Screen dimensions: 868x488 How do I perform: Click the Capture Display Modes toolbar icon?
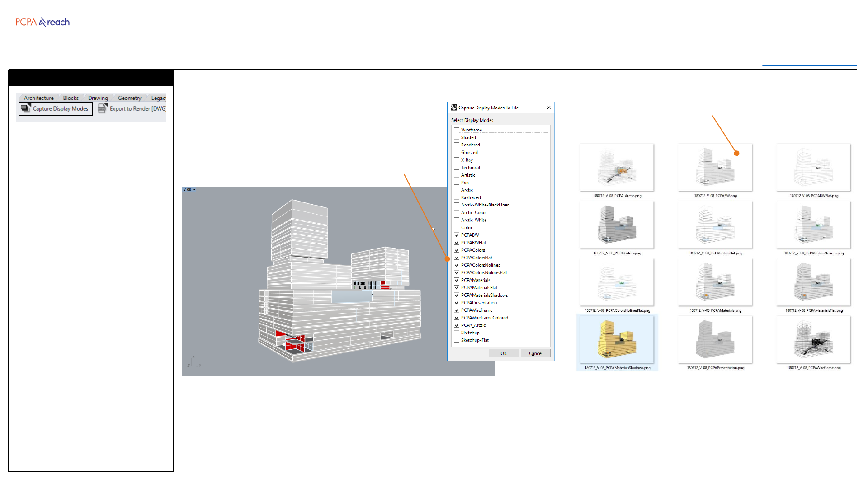click(26, 108)
